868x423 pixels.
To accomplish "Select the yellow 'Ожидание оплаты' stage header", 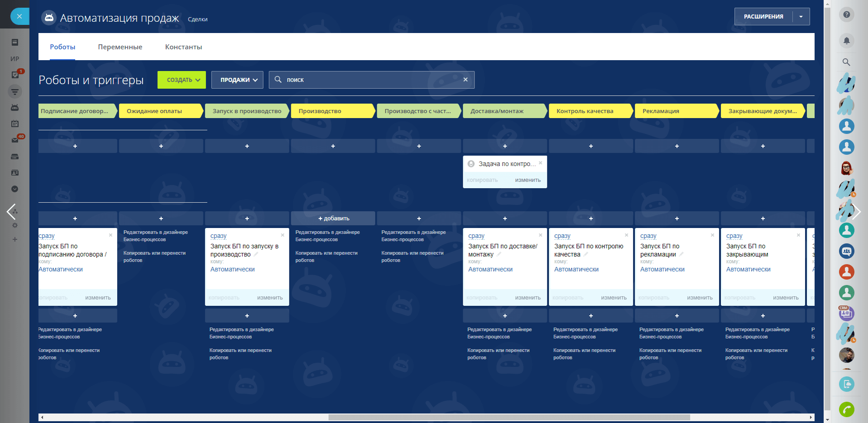I will pos(160,111).
